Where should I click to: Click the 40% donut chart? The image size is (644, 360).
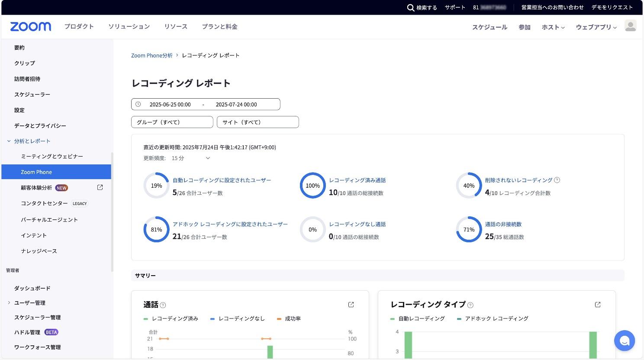469,186
